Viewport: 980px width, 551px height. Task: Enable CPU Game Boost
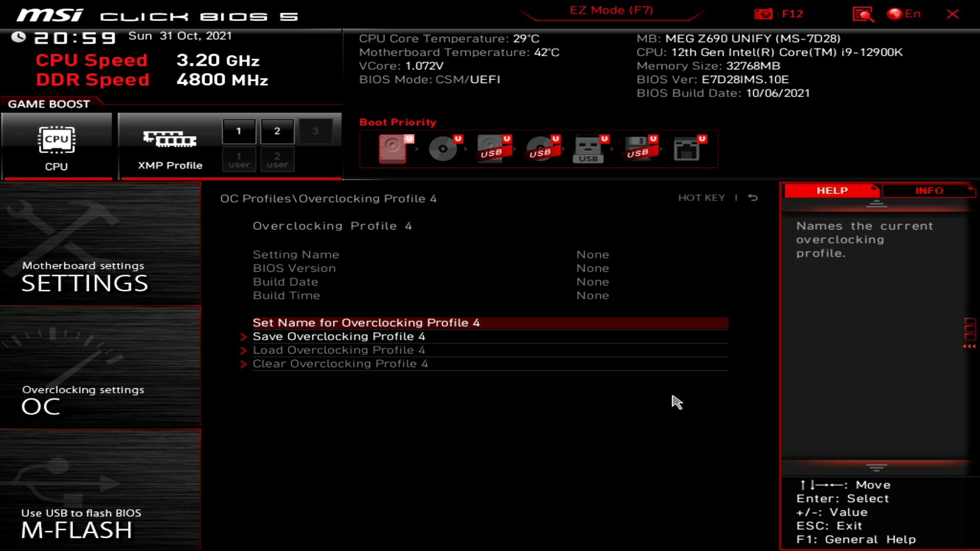tap(57, 146)
